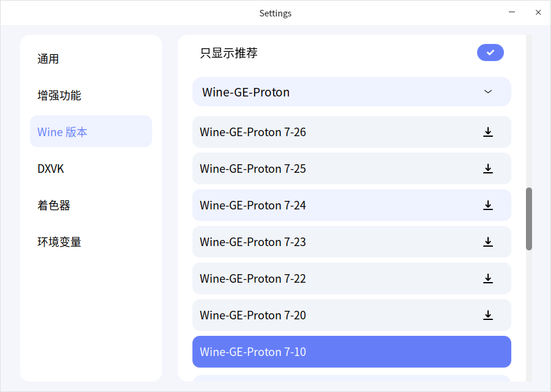Image resolution: width=551 pixels, height=392 pixels.
Task: Download Wine-GE-Proton 7-26 version
Action: click(488, 132)
